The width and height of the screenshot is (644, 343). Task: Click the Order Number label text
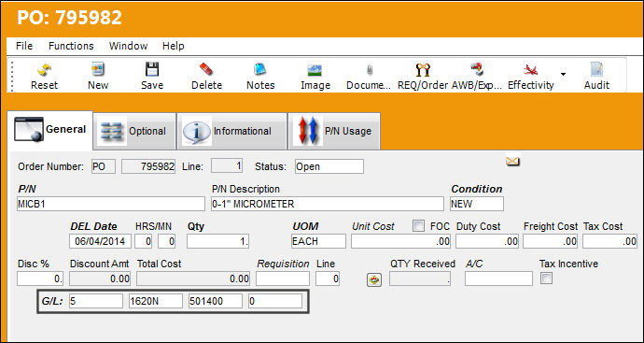50,167
